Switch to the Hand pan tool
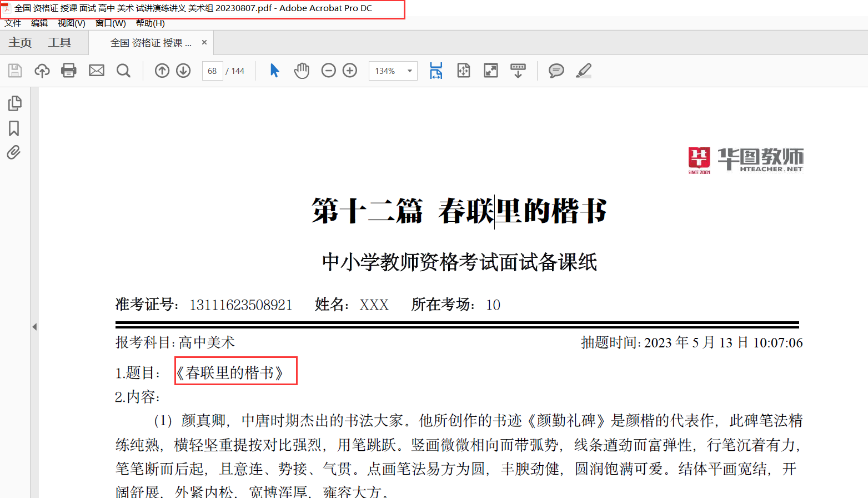 point(302,71)
